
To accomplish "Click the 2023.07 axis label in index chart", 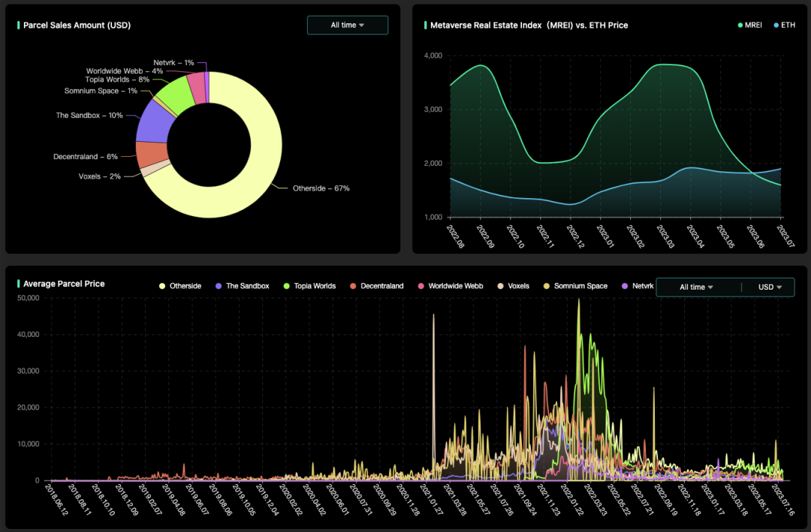I will tap(785, 236).
